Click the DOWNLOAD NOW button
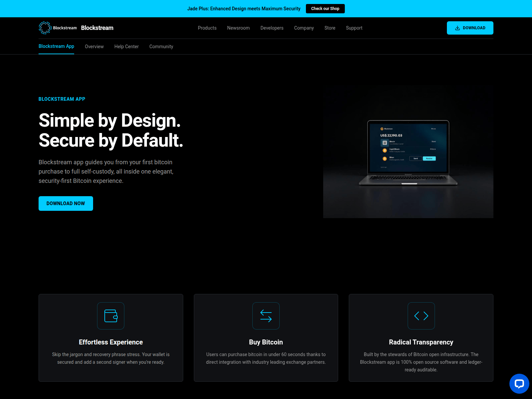This screenshot has height=399, width=532. coord(66,203)
